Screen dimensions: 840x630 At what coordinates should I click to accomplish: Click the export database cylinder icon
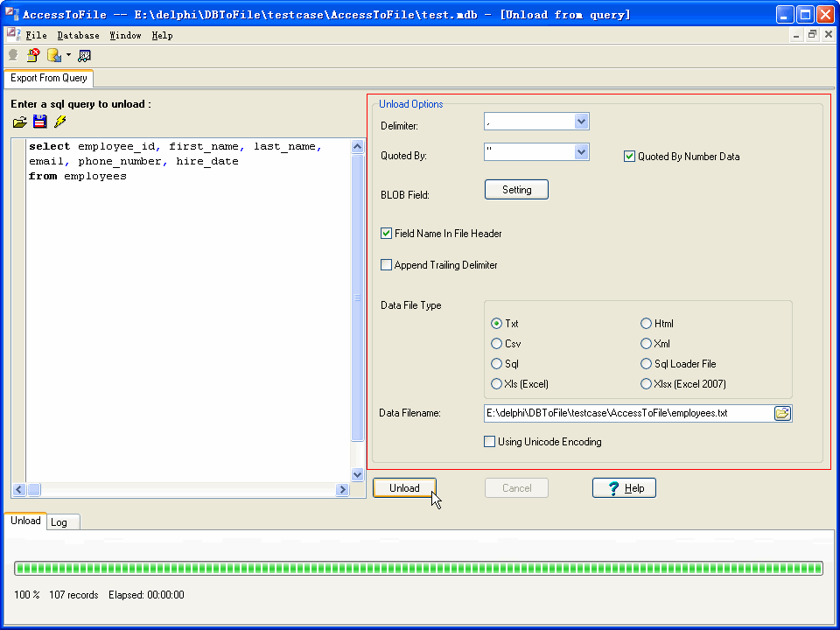pyautogui.click(x=54, y=55)
